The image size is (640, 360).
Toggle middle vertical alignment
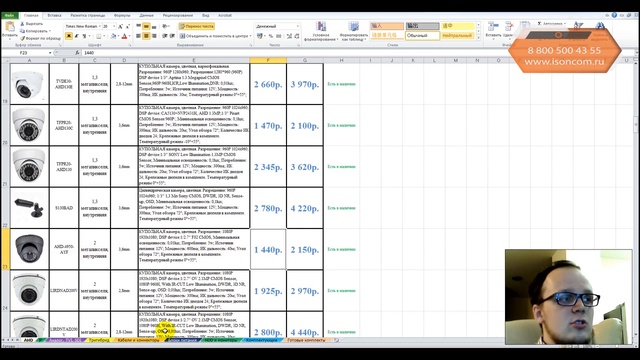point(146,26)
